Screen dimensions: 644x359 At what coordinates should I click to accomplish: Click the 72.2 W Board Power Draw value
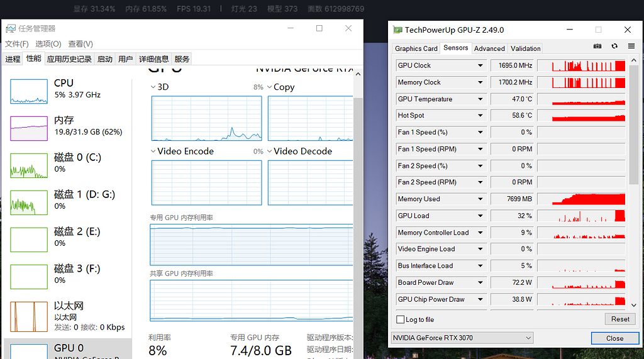(x=512, y=282)
